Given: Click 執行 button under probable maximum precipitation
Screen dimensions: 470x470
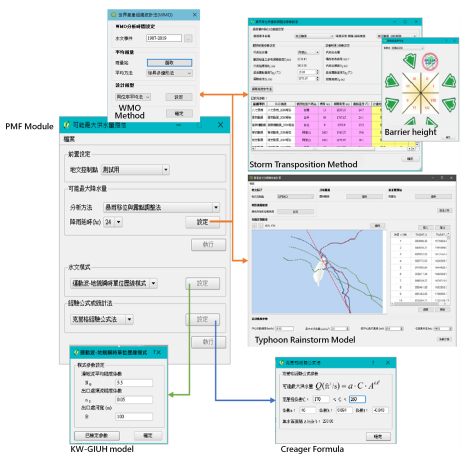Looking at the screenshot, I should coord(208,245).
